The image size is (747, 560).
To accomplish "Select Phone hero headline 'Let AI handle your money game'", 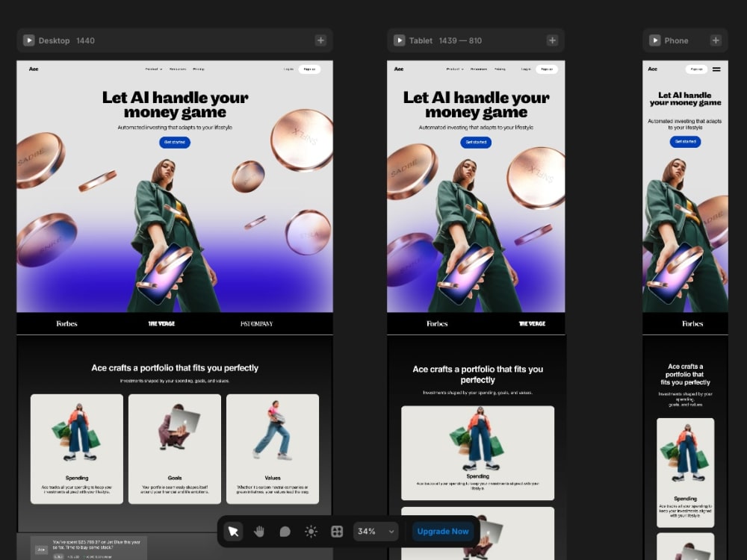I will pos(685,99).
